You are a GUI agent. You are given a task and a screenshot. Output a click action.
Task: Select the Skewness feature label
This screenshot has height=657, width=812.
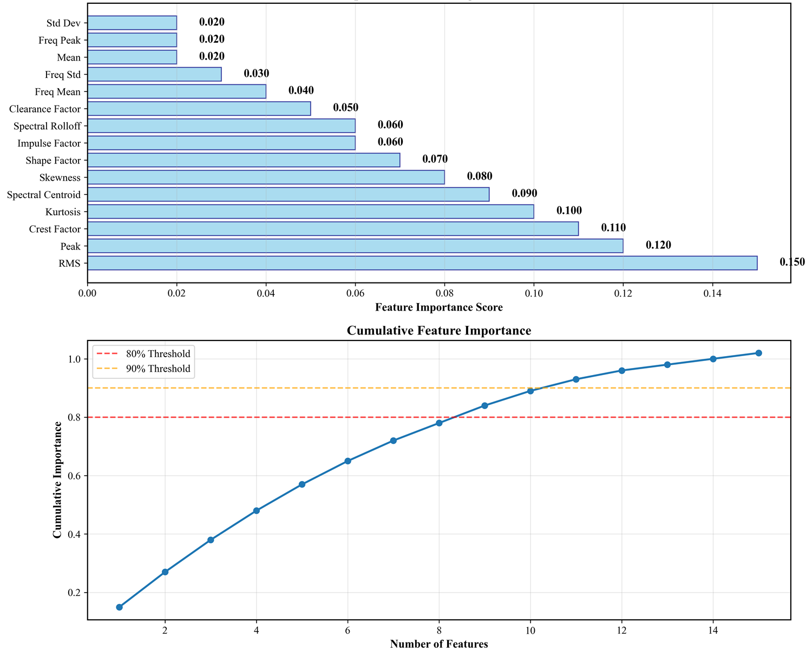60,178
